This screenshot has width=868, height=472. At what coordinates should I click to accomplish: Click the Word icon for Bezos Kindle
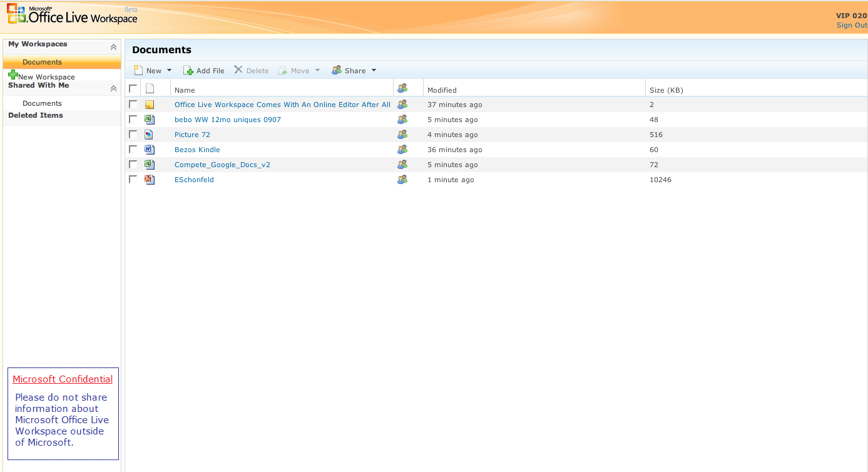[x=150, y=150]
